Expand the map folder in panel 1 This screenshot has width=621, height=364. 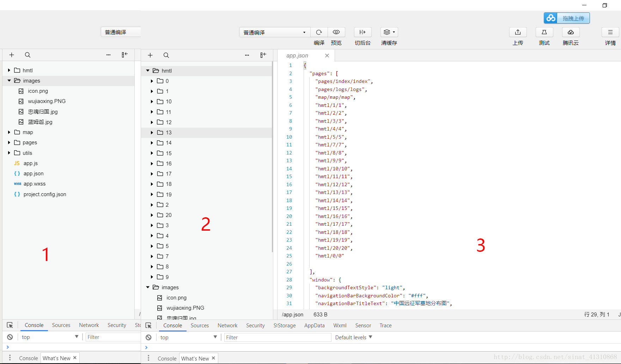pos(9,132)
